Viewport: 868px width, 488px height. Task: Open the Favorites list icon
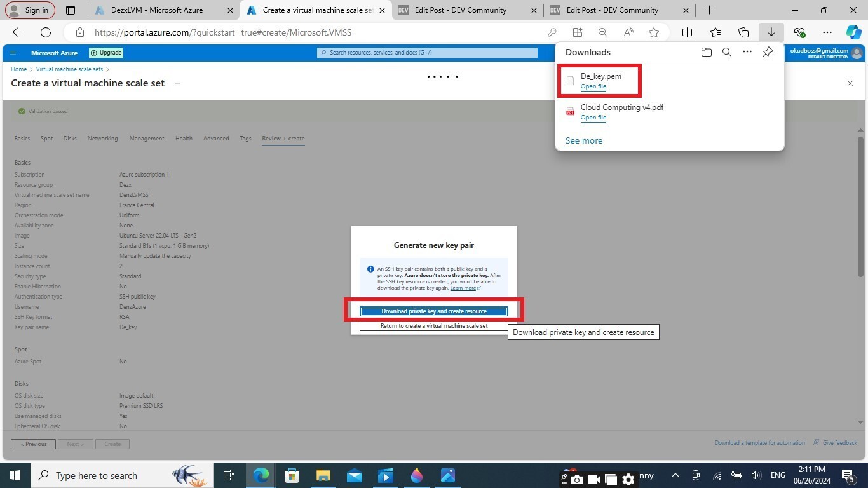click(715, 32)
